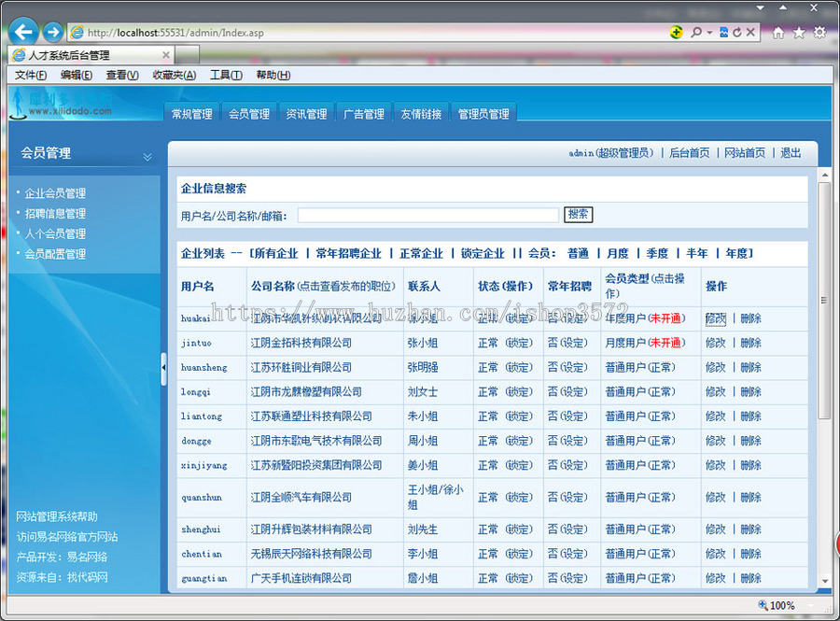
Task: Switch to the 管理员管理 tab
Action: [483, 113]
